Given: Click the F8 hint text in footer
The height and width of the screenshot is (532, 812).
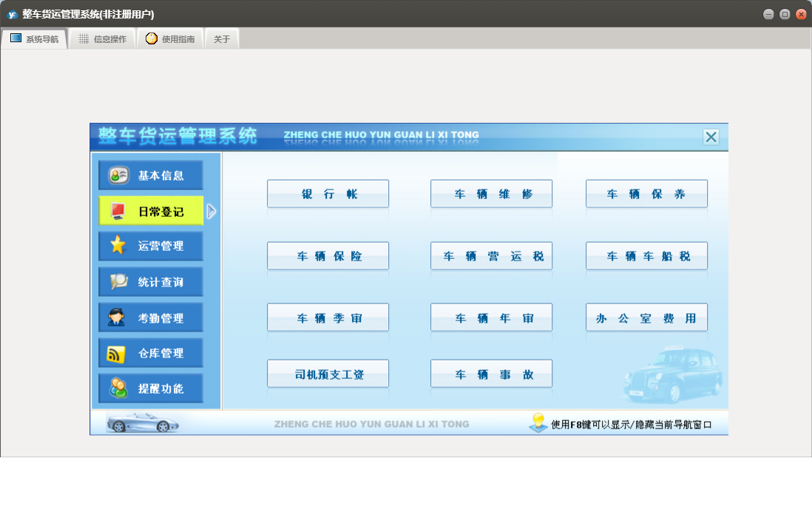Looking at the screenshot, I should [x=632, y=425].
